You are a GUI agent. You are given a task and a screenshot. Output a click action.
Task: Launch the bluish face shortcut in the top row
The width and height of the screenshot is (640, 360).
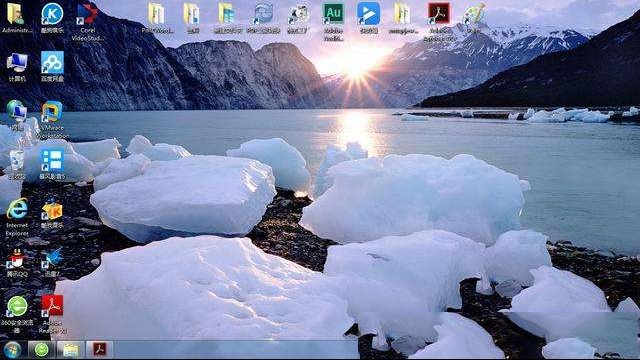tap(263, 18)
